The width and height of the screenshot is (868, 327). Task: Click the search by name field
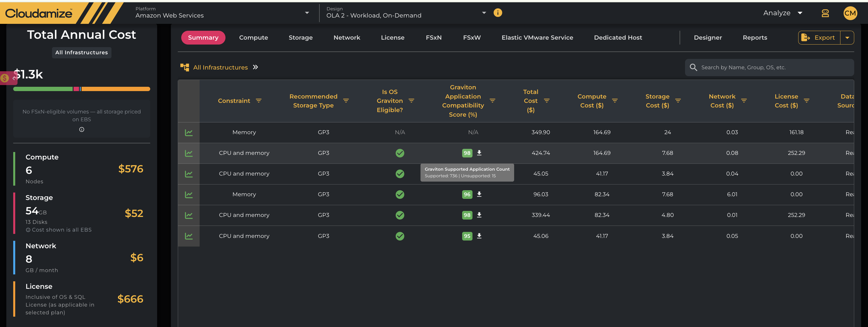coord(769,68)
